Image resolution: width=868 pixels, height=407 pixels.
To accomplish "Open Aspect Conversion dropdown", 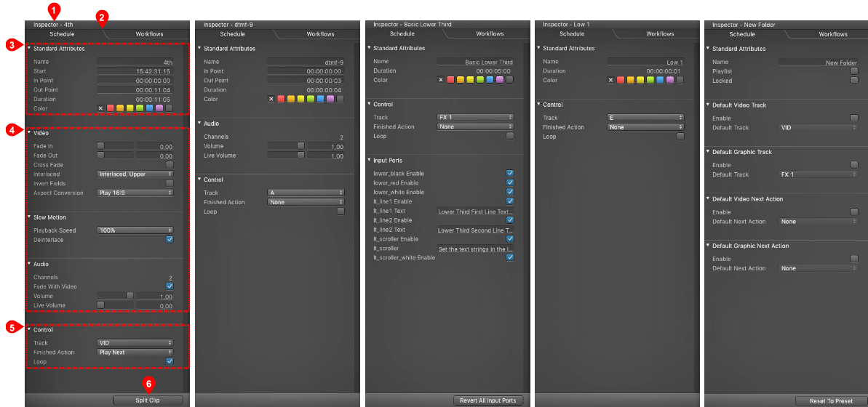I will click(135, 193).
